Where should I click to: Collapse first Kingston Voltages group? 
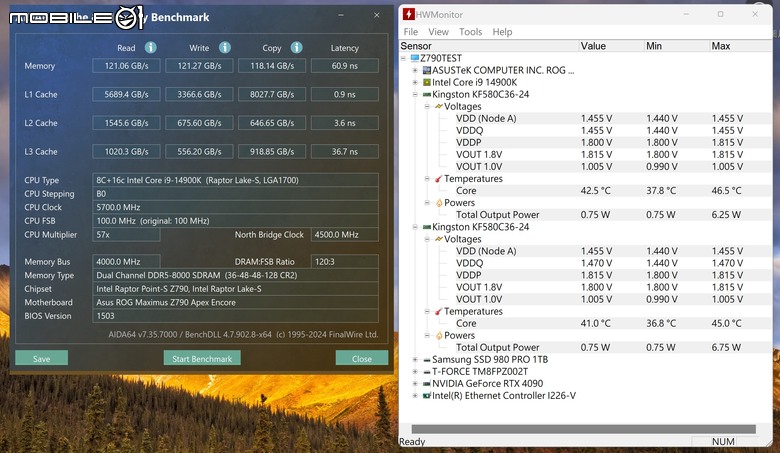[x=427, y=106]
